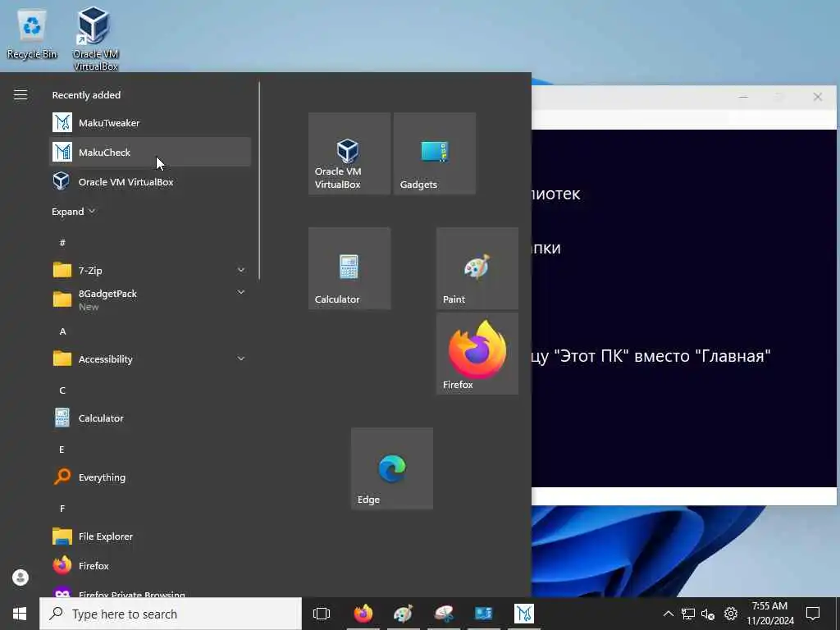The image size is (840, 630).
Task: Open the blue window app taskbar icon
Action: click(x=484, y=614)
